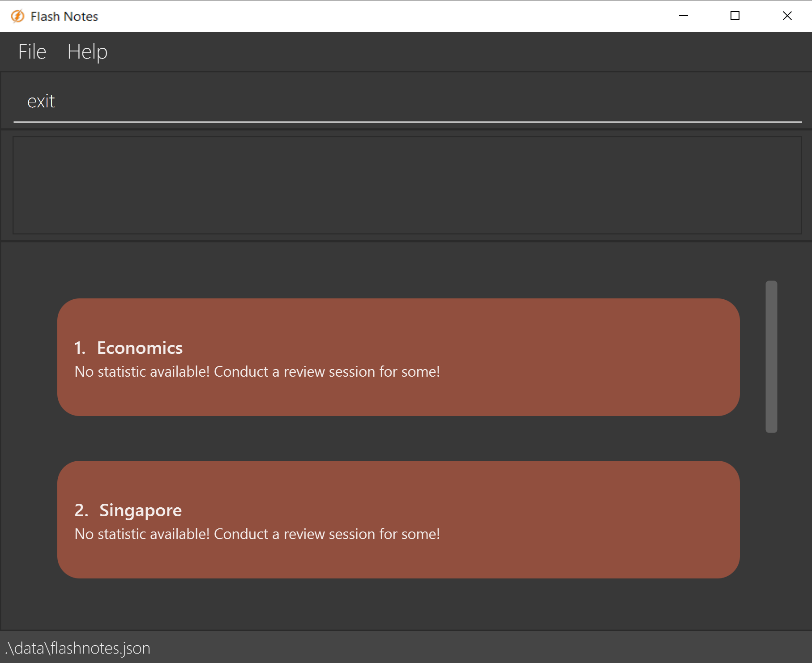Click the .\data\flashnotes.json status path
Viewport: 812px width, 663px height.
(78, 648)
